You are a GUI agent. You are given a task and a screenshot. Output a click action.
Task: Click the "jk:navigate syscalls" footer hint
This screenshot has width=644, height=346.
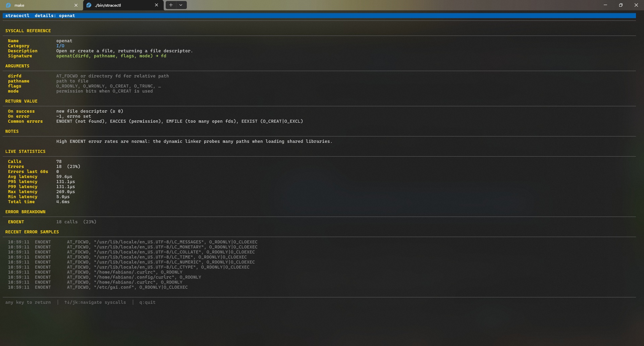(95, 302)
